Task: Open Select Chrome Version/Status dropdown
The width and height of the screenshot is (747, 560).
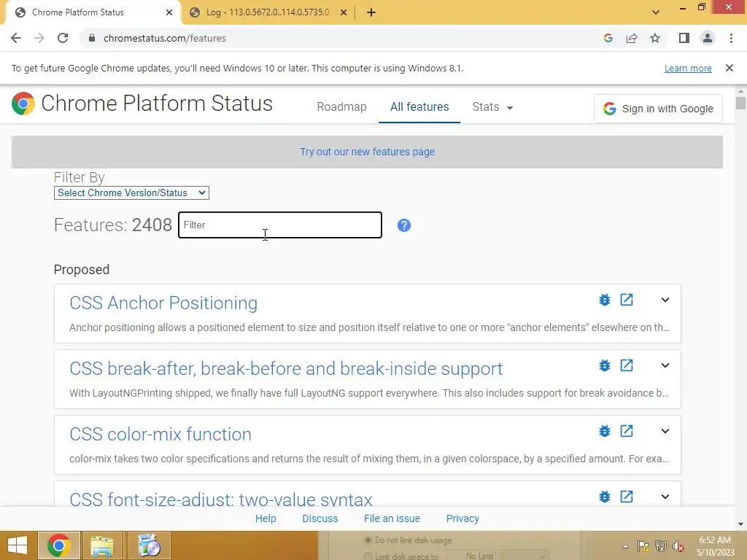Action: pyautogui.click(x=131, y=192)
